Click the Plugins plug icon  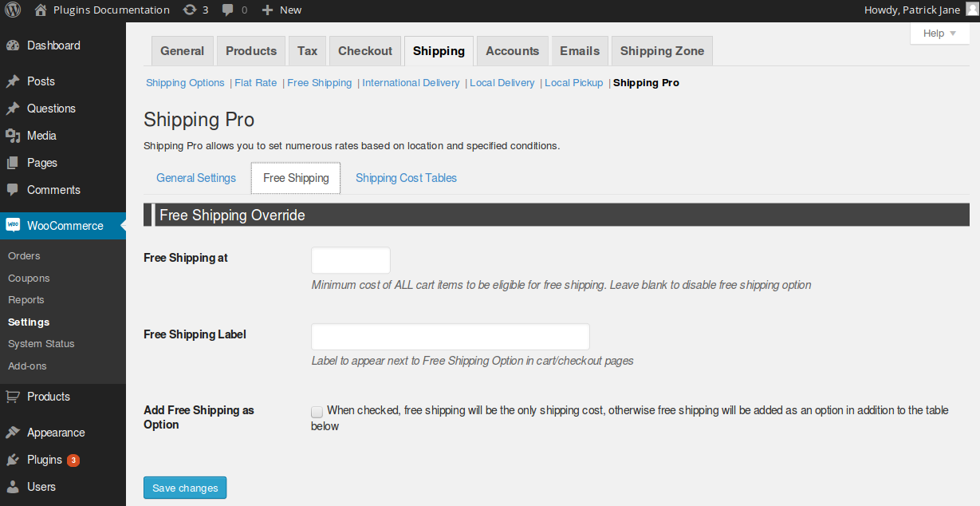click(13, 460)
